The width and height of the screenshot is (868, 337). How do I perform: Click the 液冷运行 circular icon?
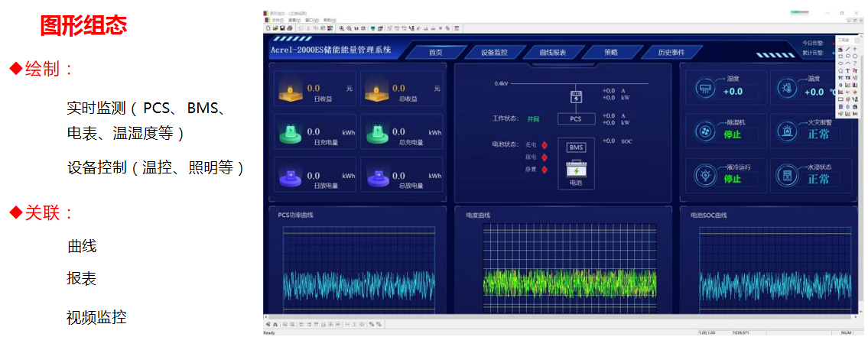[x=706, y=176]
